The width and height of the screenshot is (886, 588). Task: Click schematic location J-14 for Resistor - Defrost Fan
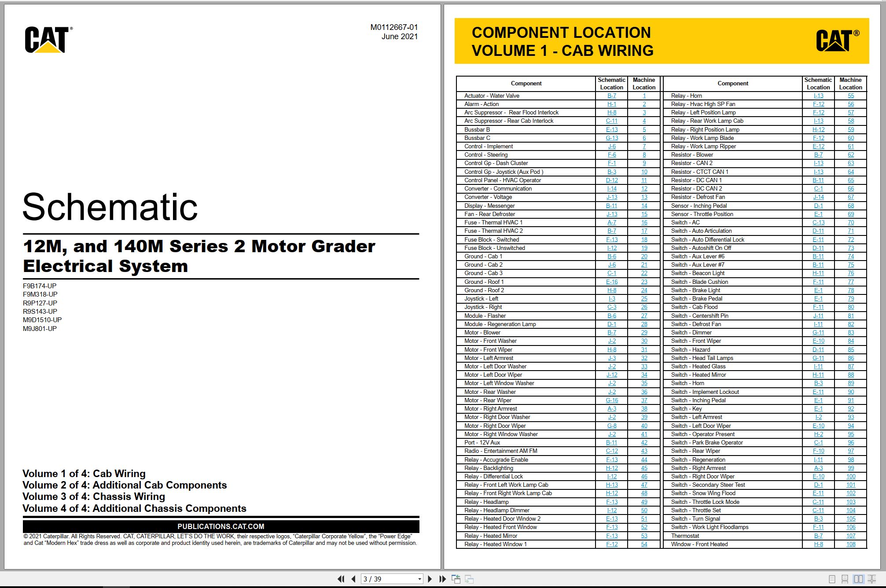tap(818, 197)
